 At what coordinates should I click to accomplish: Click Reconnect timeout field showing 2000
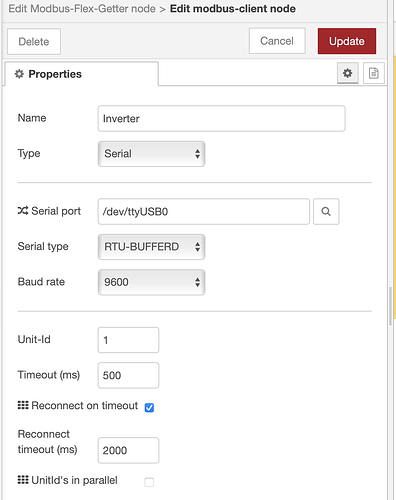tap(128, 450)
